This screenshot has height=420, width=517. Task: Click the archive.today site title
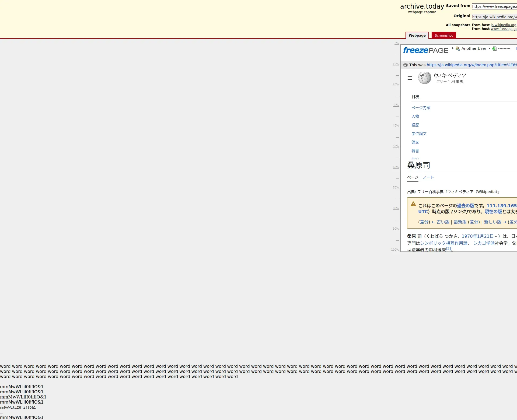tap(422, 6)
